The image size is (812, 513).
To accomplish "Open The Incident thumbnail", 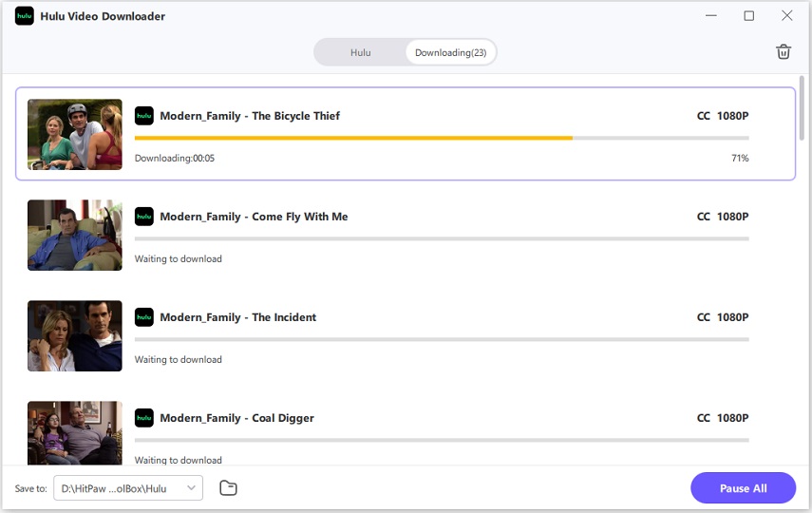I will click(x=75, y=335).
